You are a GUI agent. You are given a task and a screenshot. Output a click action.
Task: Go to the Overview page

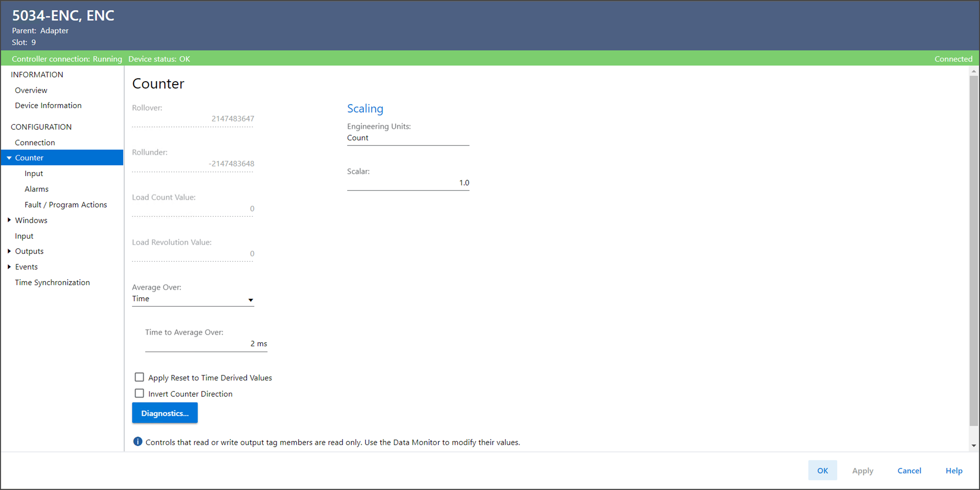31,90
